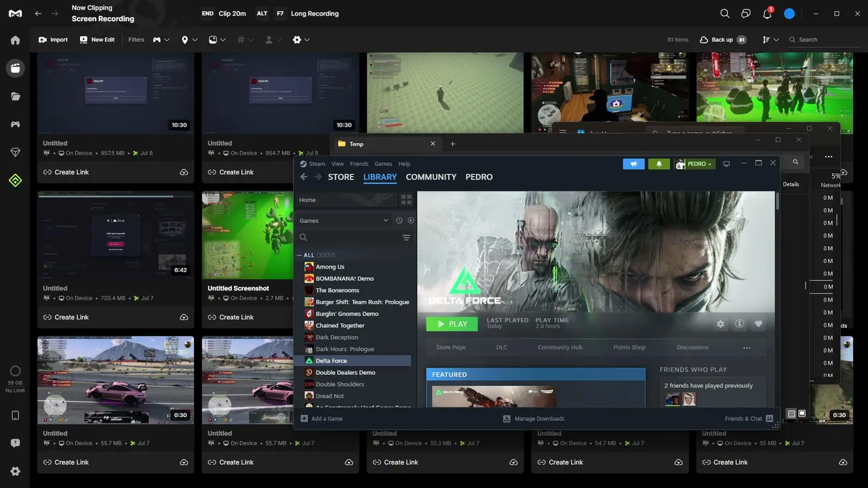The height and width of the screenshot is (488, 868).
Task: Open Steam library advanced filter icon
Action: pyautogui.click(x=406, y=237)
